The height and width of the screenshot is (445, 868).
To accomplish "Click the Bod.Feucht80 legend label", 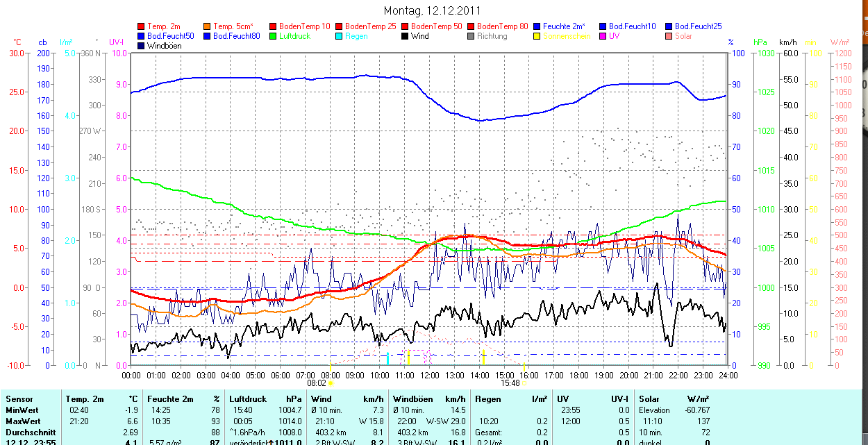I will pos(236,36).
